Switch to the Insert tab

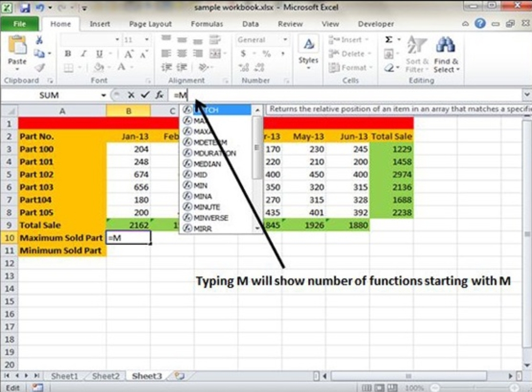point(100,24)
